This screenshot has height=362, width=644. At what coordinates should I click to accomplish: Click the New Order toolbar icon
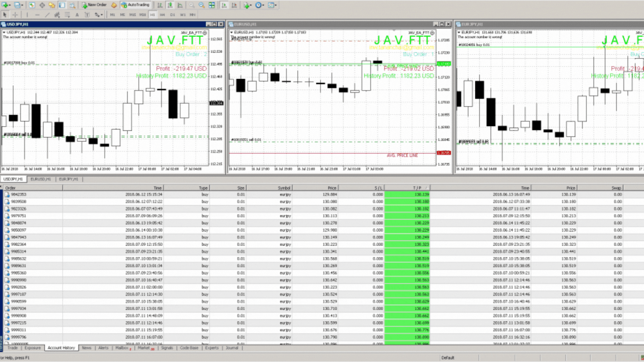[94, 5]
